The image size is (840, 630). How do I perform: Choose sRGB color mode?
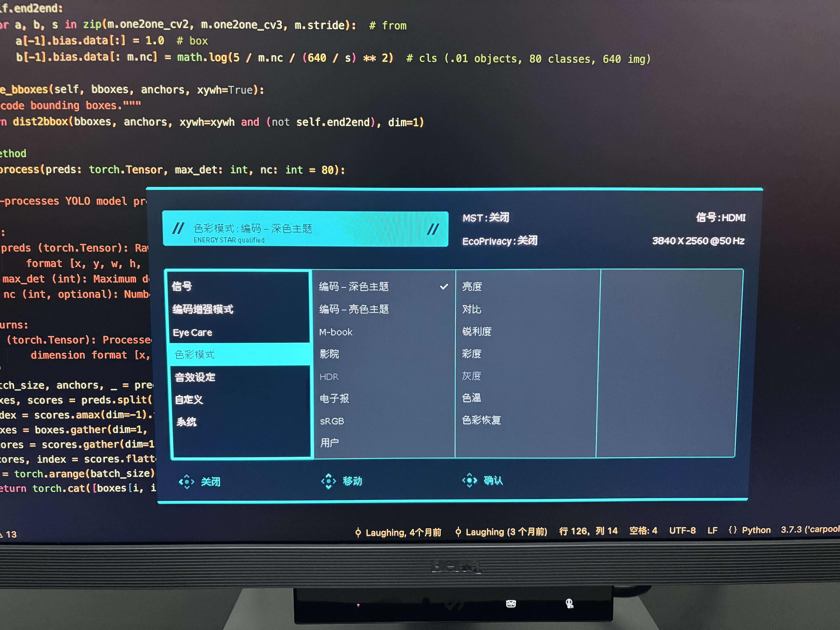pos(332,421)
